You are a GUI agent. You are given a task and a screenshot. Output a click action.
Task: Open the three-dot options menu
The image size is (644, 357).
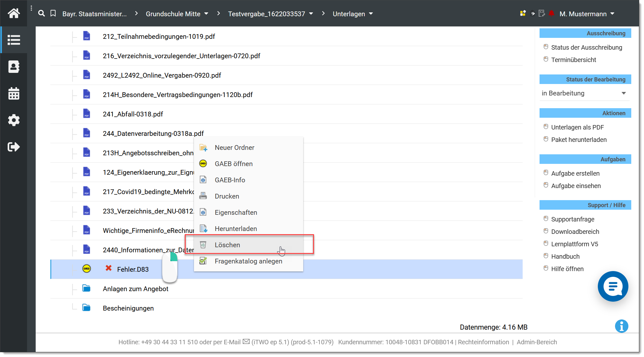tap(31, 9)
